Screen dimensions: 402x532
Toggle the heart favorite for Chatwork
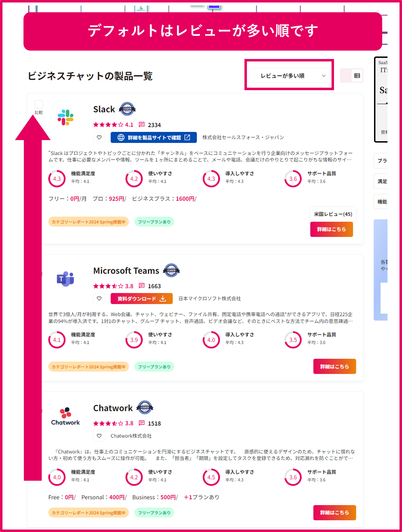coord(99,436)
